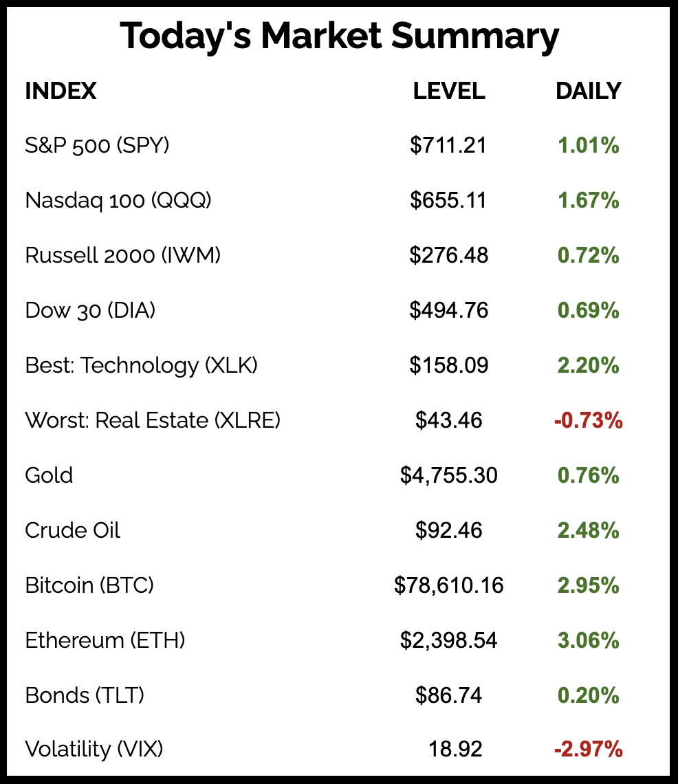This screenshot has width=678, height=784.
Task: Click the Gold row label
Action: tap(49, 475)
